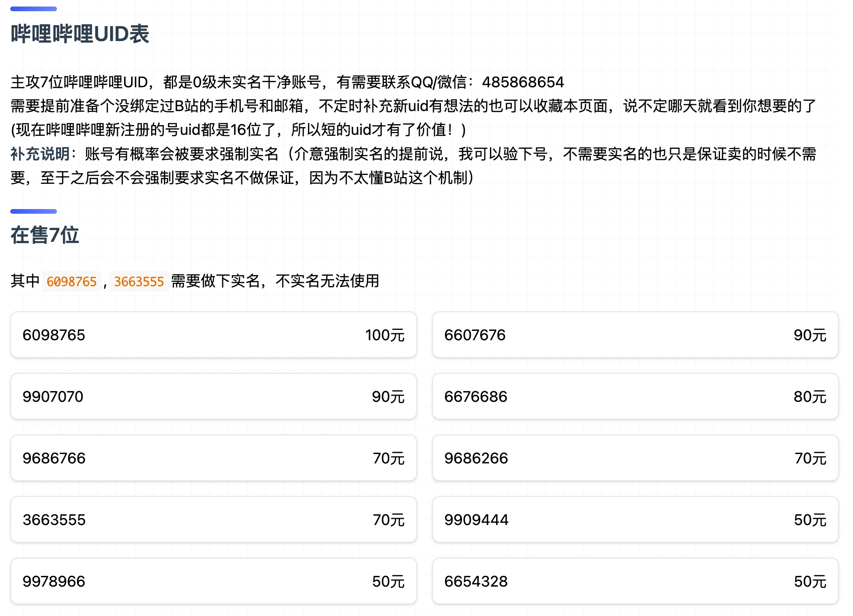The height and width of the screenshot is (616, 853).
Task: Click the orange highlighted 6098765 code tag
Action: pos(71,281)
